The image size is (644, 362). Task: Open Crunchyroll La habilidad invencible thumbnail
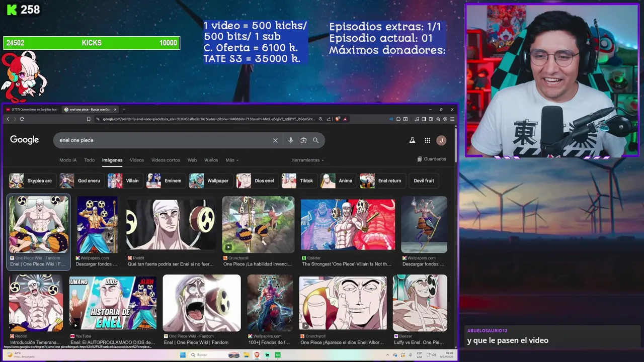point(258,225)
